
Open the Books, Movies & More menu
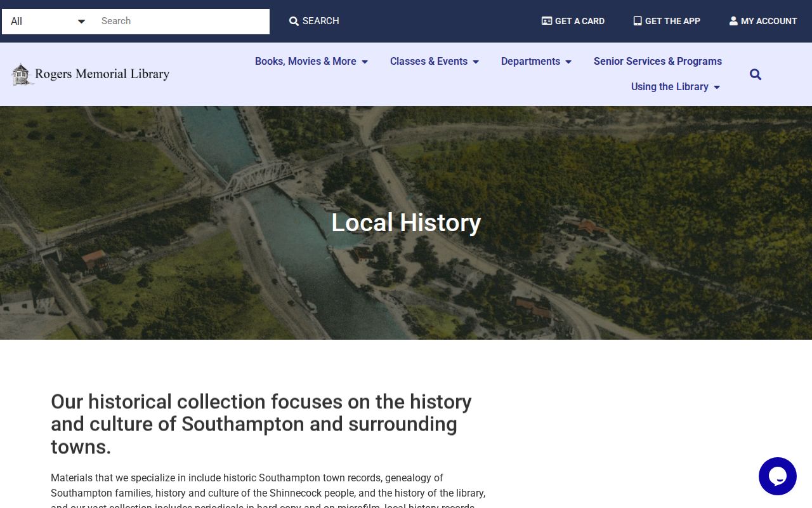[311, 62]
